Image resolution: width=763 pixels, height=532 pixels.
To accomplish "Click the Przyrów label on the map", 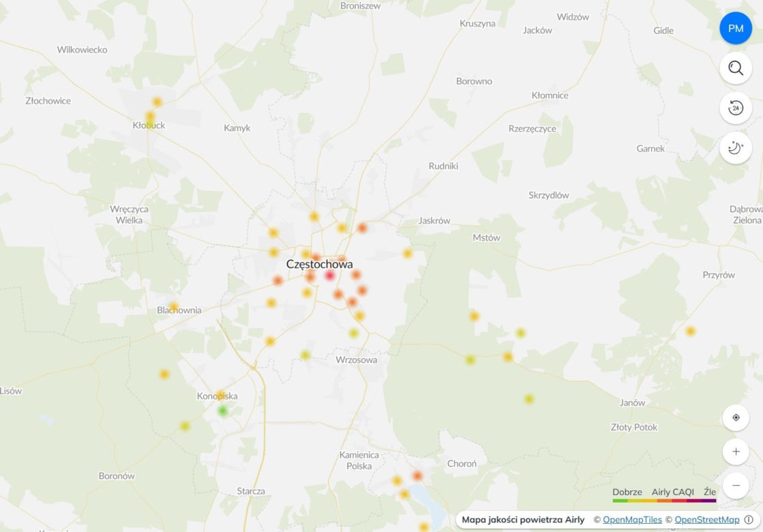I will pos(718,275).
